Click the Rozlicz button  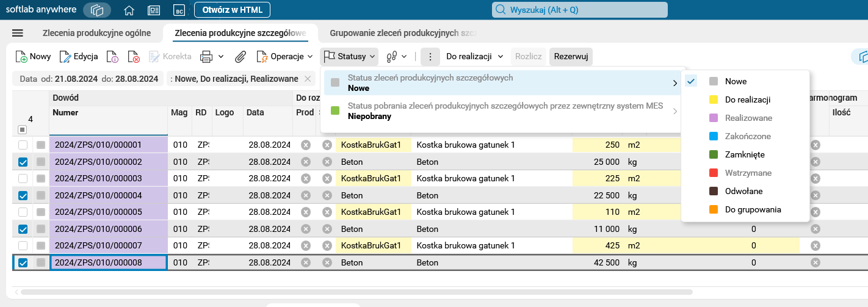(529, 57)
